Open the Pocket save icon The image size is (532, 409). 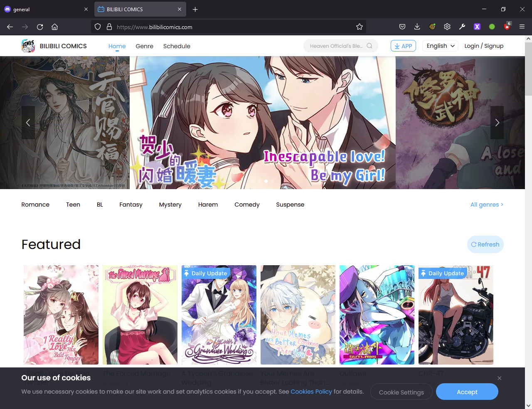coord(402,27)
